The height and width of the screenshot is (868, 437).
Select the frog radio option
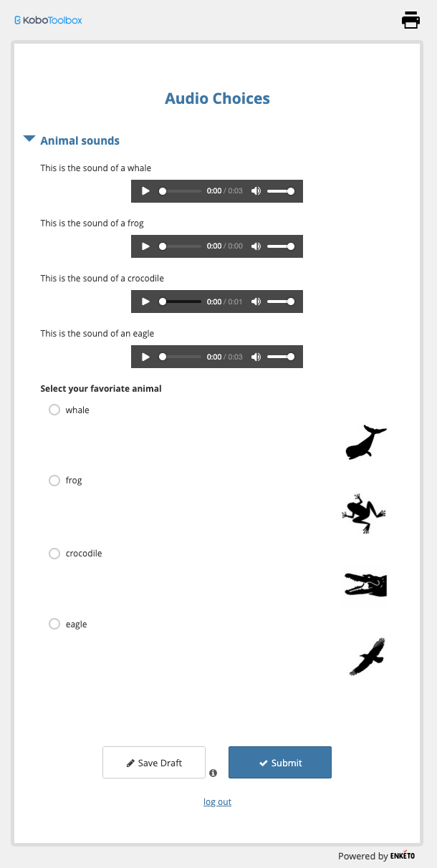(54, 480)
